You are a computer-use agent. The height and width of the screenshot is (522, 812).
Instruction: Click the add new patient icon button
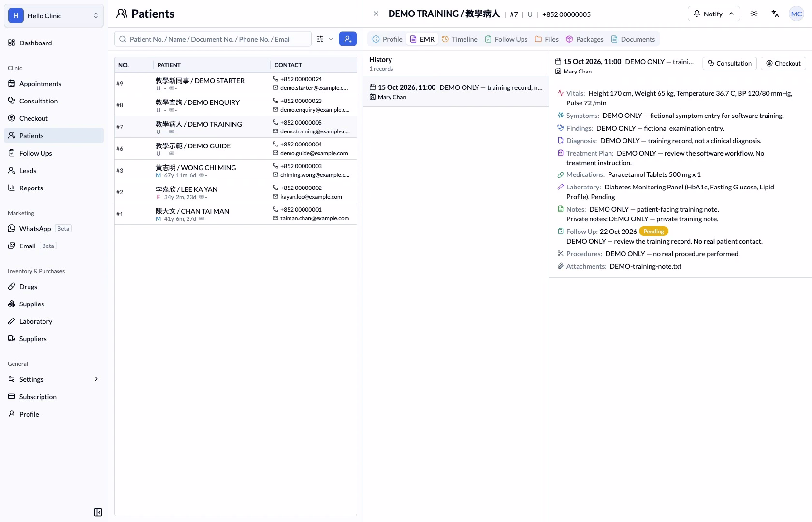(x=348, y=39)
